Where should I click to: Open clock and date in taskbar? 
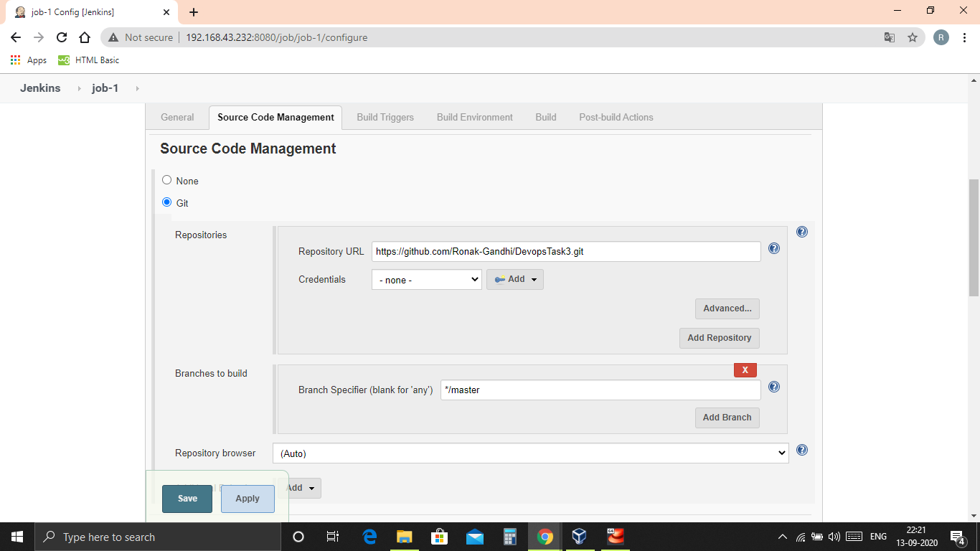pos(916,537)
